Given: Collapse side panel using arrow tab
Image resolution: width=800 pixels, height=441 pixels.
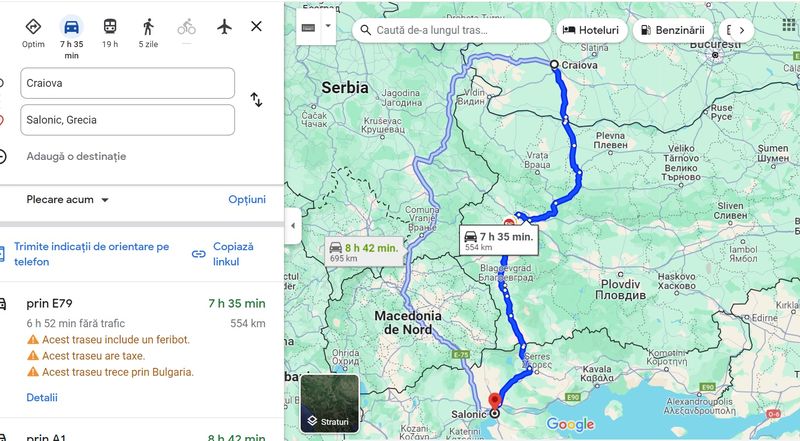Looking at the screenshot, I should 293,226.
